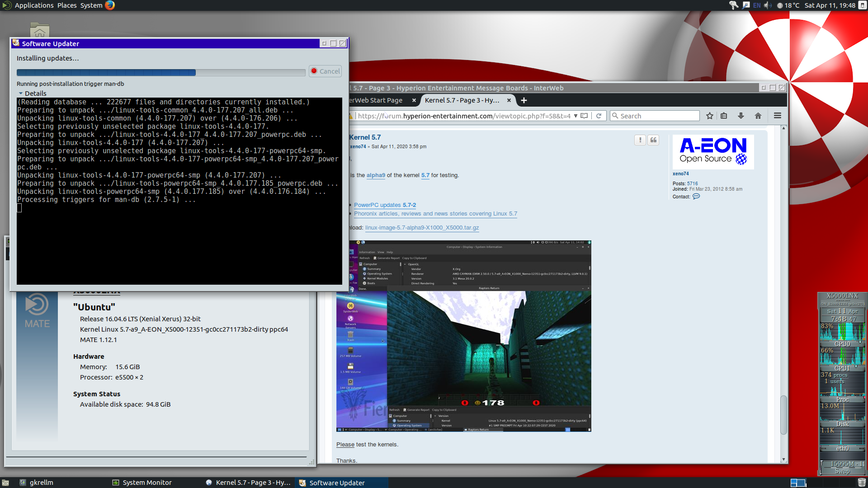Close the InterWeb Start Page tab
Viewport: 868px width, 488px height.
tap(414, 100)
